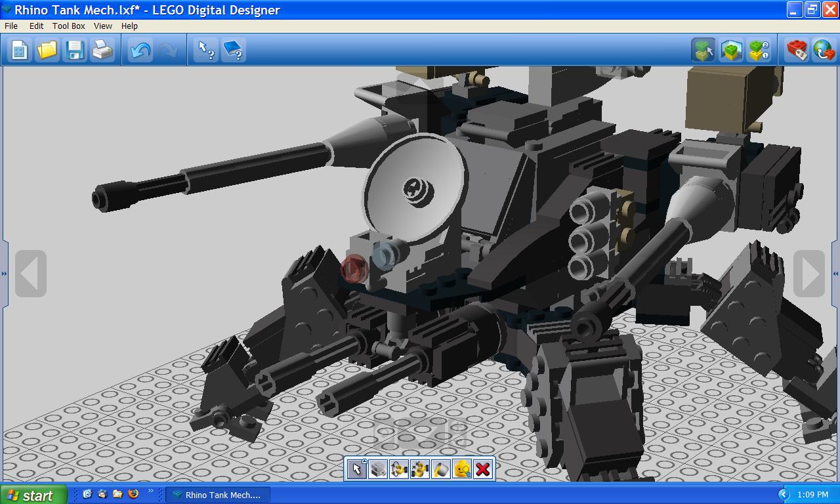
Task: Click the greyed-out redo arrow
Action: coord(167,50)
